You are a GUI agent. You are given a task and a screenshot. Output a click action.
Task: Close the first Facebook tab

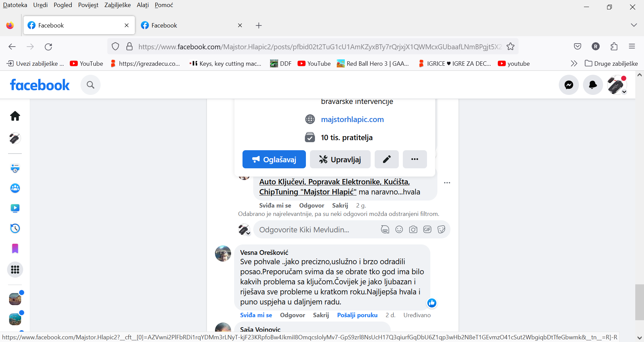tap(127, 25)
